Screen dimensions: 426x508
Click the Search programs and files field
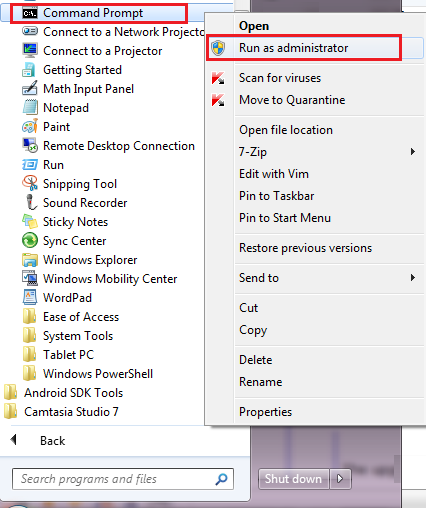point(123,479)
